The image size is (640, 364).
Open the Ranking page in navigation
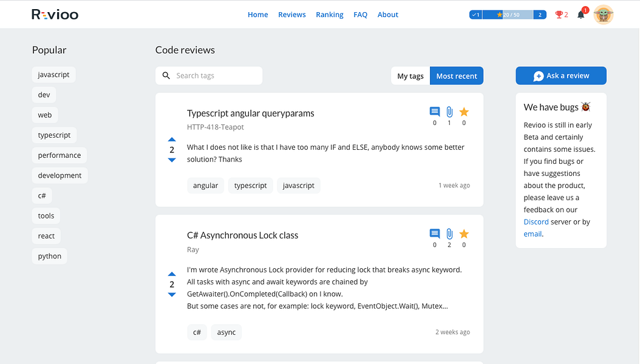pos(330,15)
